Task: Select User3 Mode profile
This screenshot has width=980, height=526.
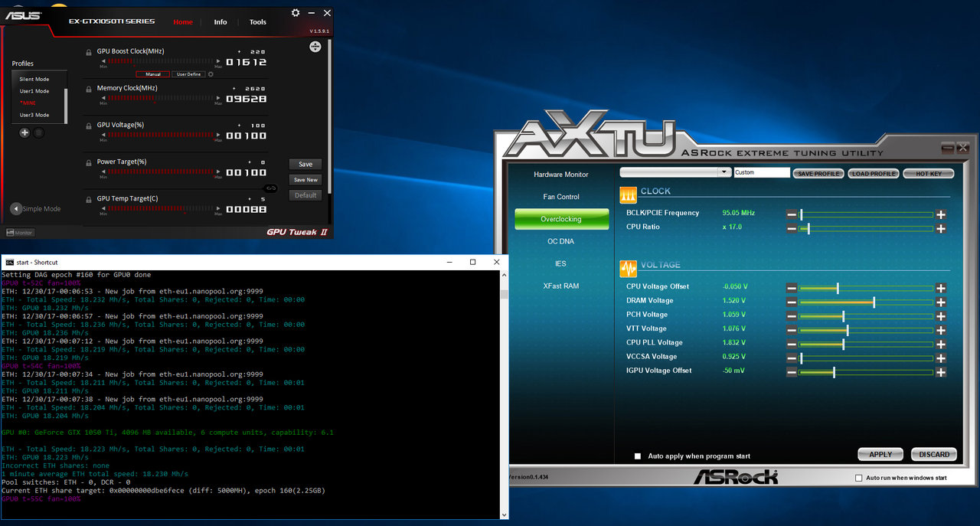Action: (34, 115)
